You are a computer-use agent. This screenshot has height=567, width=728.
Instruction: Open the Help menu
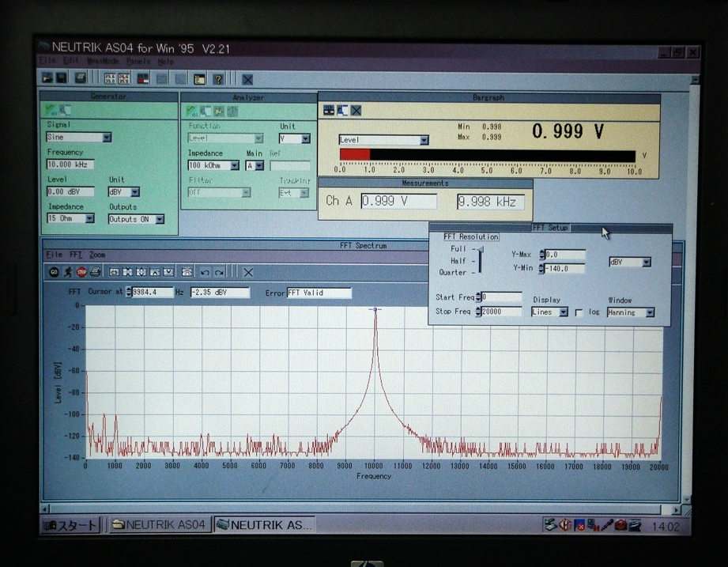pos(166,62)
